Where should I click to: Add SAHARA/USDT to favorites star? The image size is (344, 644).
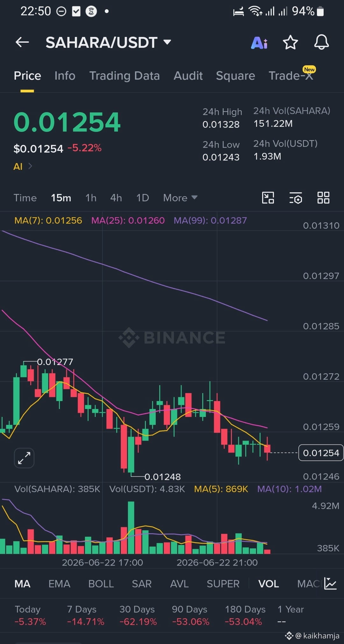(x=290, y=42)
